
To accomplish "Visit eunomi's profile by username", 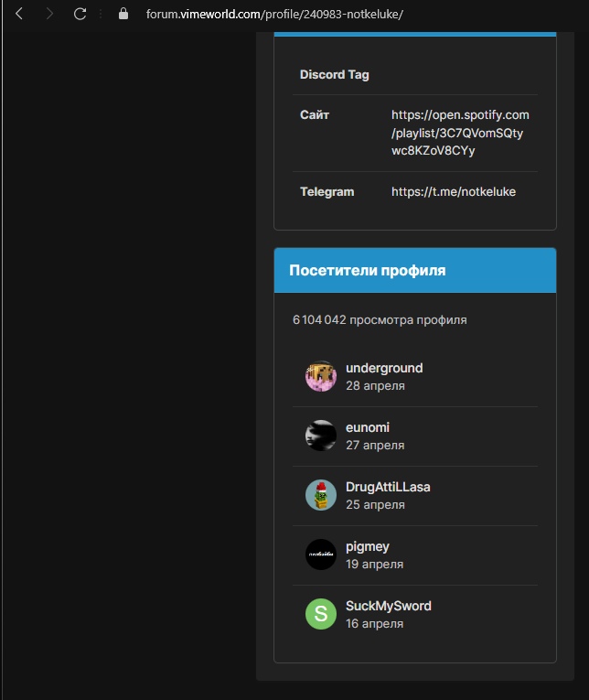I will click(x=368, y=427).
